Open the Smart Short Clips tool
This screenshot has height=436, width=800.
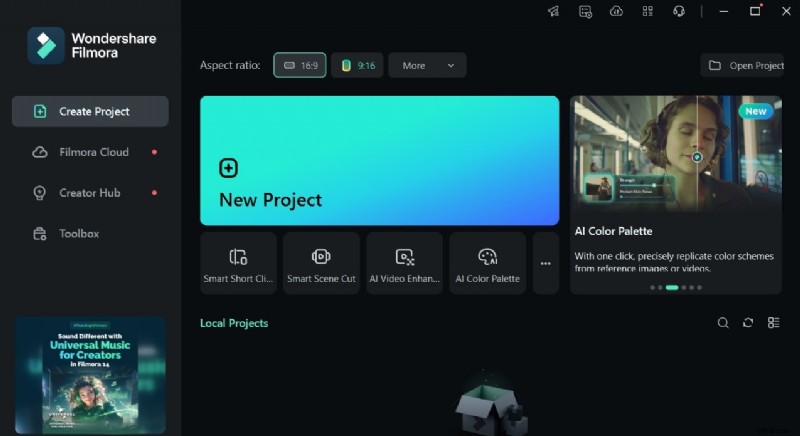238,263
